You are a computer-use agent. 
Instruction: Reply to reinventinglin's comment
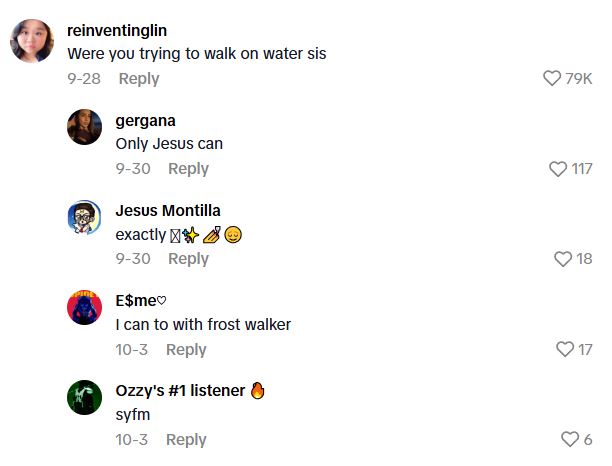(x=139, y=79)
